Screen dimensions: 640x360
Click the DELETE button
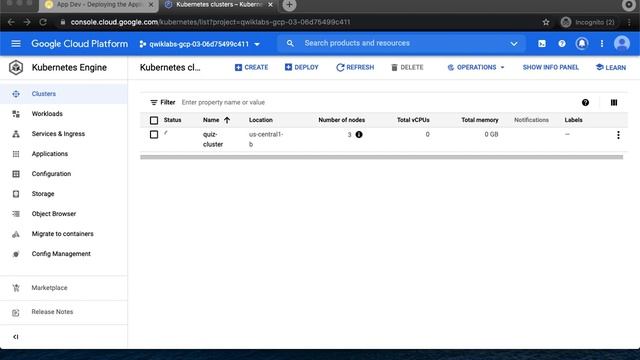pyautogui.click(x=407, y=67)
